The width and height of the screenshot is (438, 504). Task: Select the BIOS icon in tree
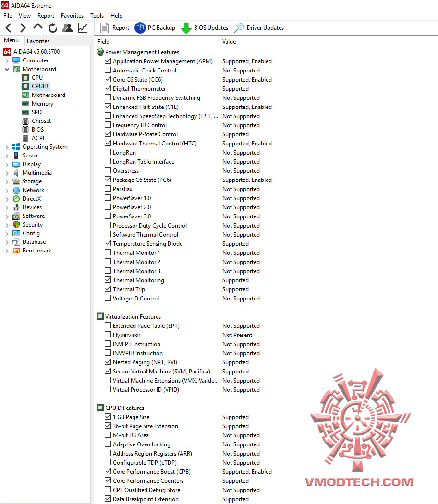pos(25,130)
